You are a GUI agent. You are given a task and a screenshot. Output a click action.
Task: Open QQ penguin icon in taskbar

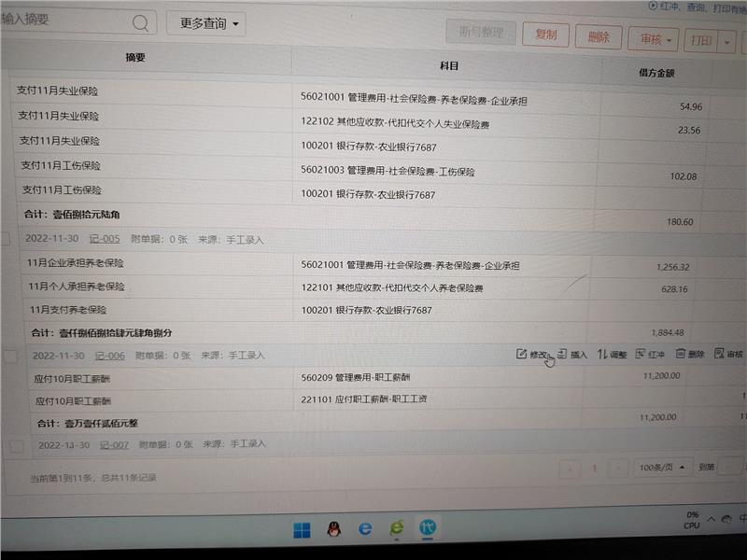coord(333,530)
